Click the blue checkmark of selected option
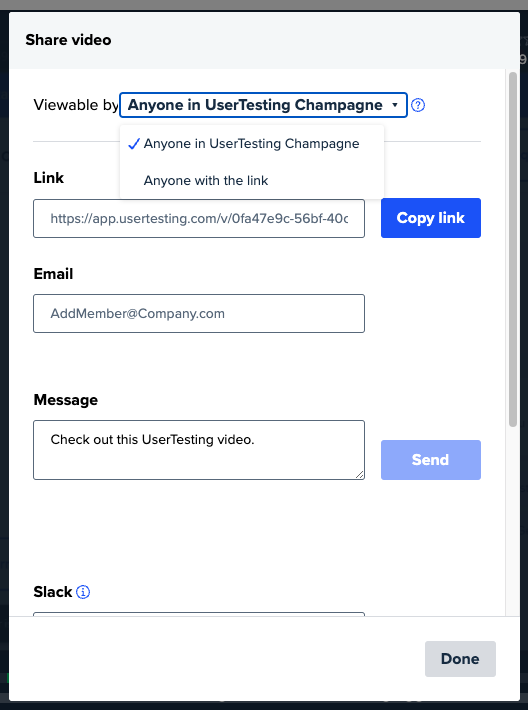528x710 pixels. [134, 144]
